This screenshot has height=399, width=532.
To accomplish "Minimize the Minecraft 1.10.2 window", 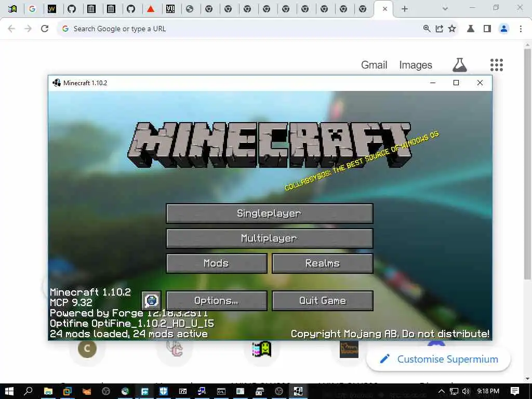I will pyautogui.click(x=433, y=83).
